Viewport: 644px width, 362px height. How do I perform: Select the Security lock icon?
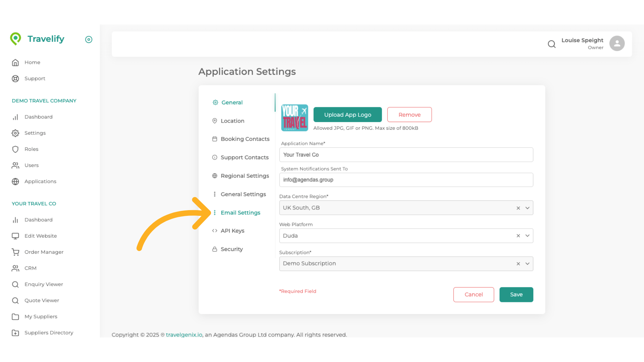pos(215,249)
